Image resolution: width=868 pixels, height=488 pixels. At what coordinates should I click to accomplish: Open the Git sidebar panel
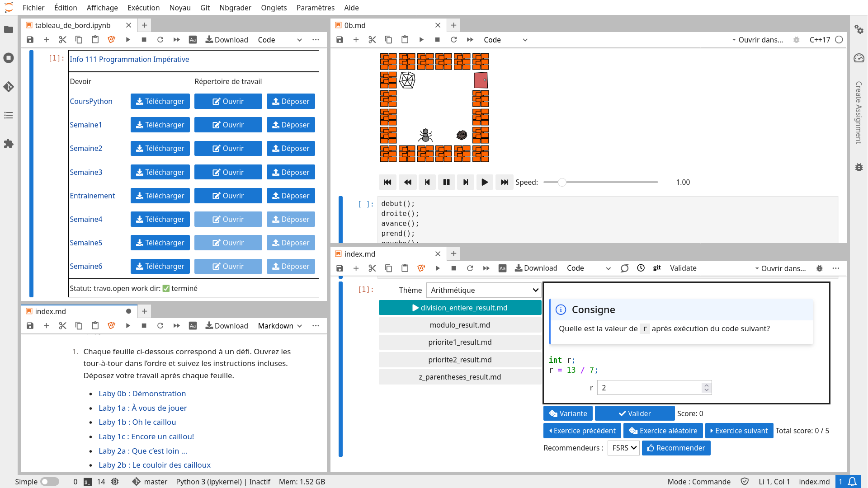pos(9,87)
